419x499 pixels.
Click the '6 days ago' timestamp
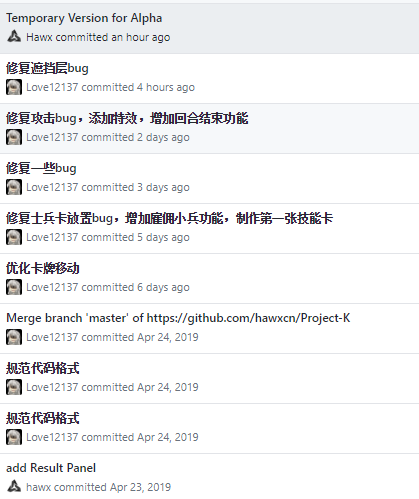(x=163, y=287)
